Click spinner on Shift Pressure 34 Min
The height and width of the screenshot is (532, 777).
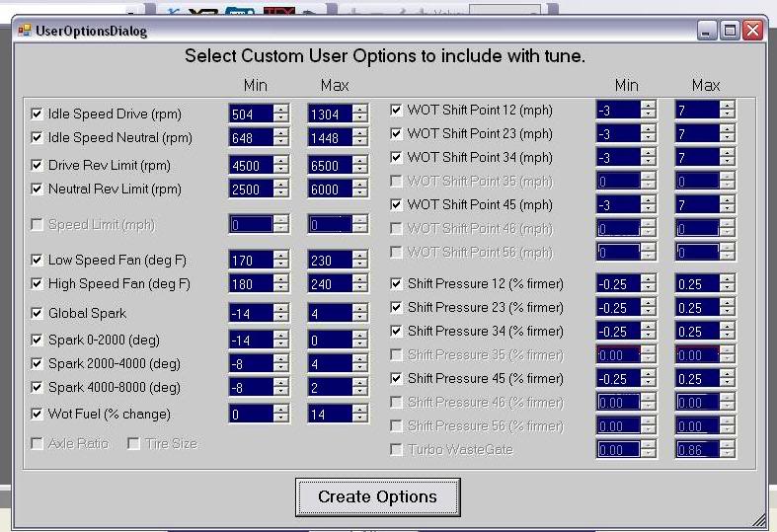(649, 332)
